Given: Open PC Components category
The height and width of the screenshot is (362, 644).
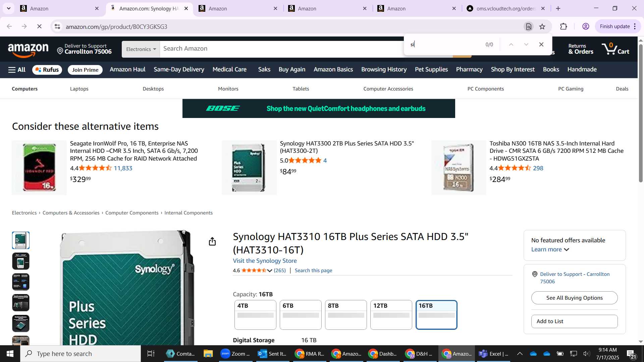Looking at the screenshot, I should [x=486, y=89].
